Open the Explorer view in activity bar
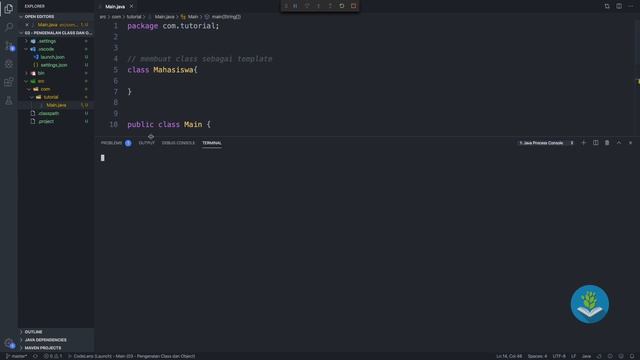The width and height of the screenshot is (640, 360). point(9,9)
